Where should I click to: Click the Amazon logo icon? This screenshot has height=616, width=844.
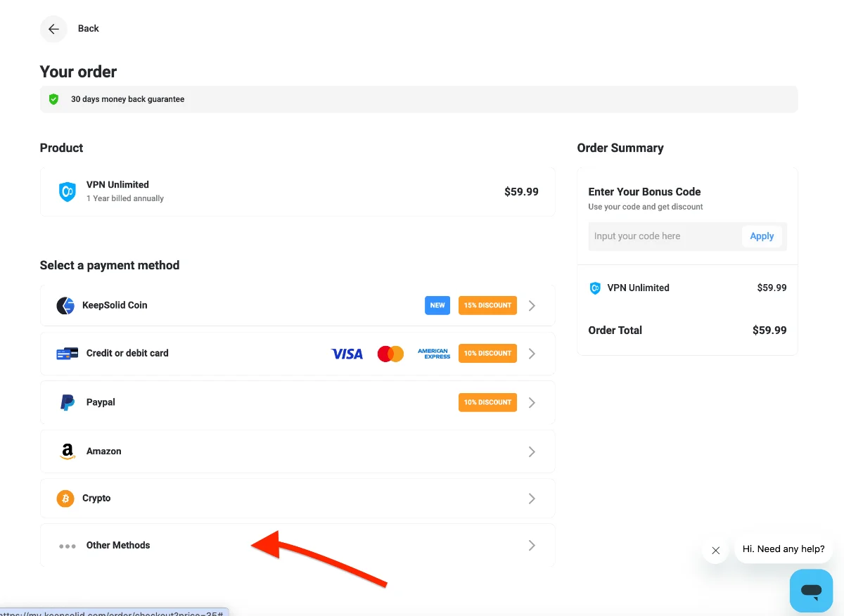[68, 451]
